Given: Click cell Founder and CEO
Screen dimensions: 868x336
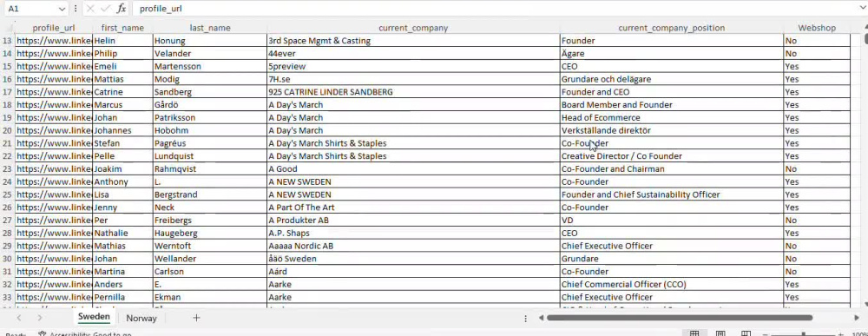Looking at the screenshot, I should tap(672, 92).
